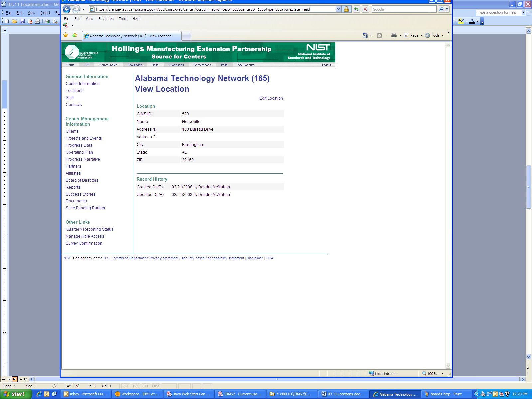
Task: Click the Word Save icon
Action: [x=22, y=21]
